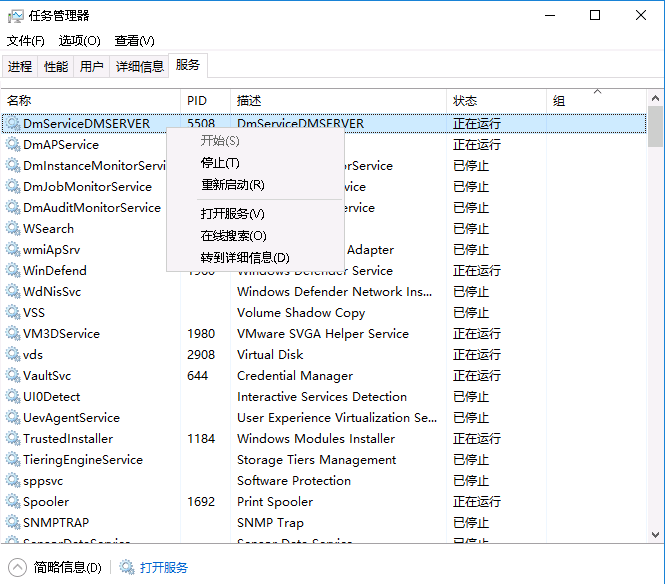Open the 查看(V) menu
This screenshot has height=584, width=665.
coord(134,41)
